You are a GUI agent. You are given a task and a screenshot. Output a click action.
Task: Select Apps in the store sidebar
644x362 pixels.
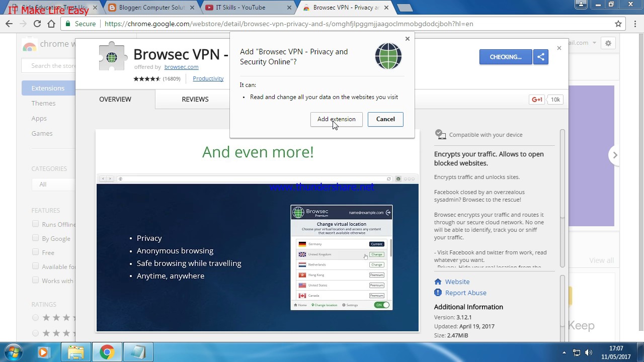(39, 118)
